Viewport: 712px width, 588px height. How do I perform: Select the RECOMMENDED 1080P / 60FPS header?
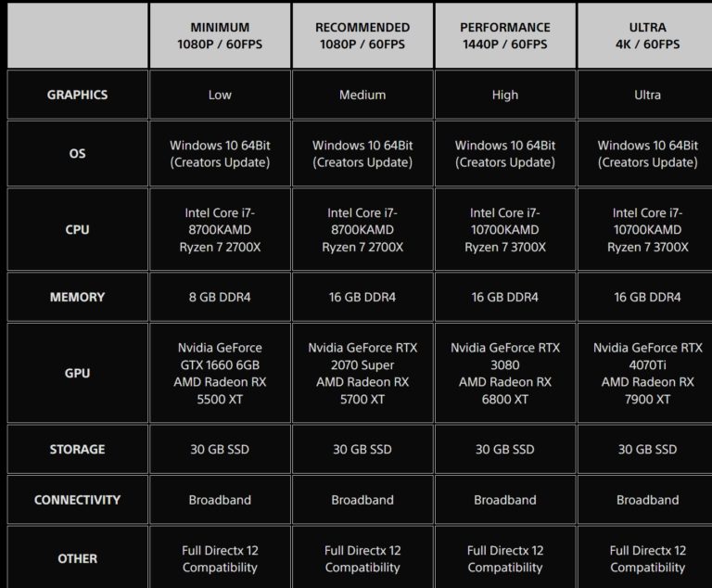click(x=362, y=36)
